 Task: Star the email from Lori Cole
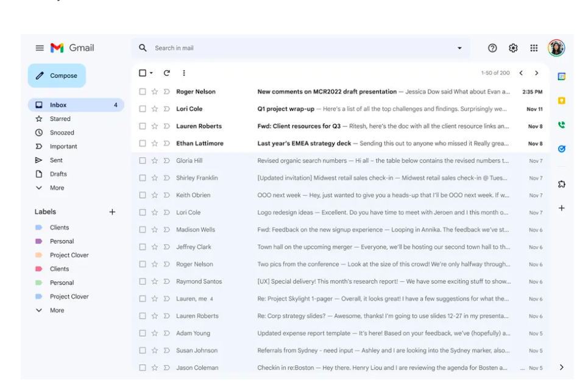155,108
